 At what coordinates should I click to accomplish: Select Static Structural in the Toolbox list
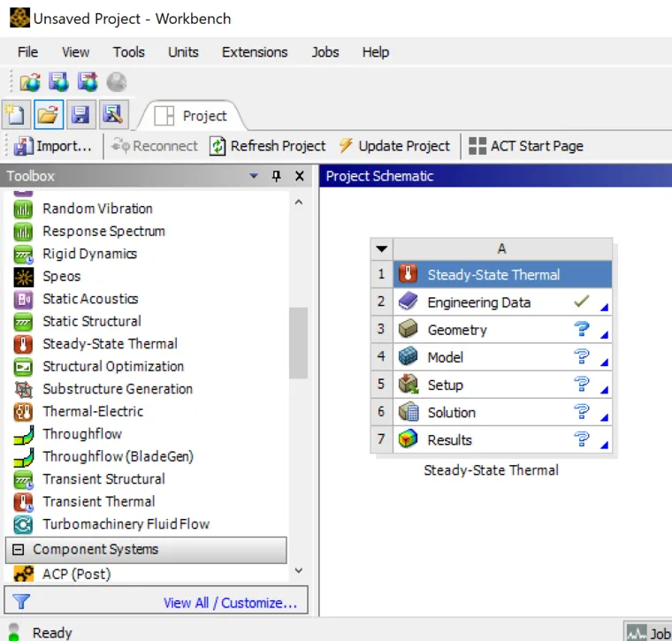pyautogui.click(x=92, y=321)
